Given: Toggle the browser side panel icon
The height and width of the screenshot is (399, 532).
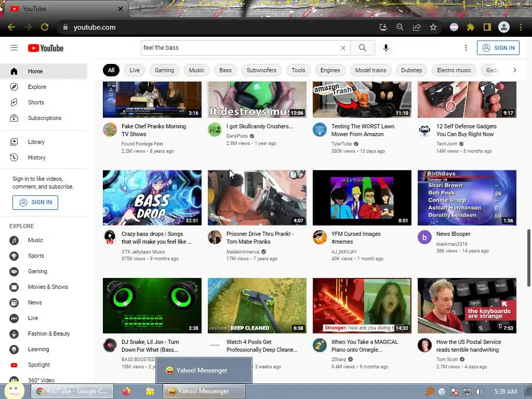Looking at the screenshot, I should point(487,27).
